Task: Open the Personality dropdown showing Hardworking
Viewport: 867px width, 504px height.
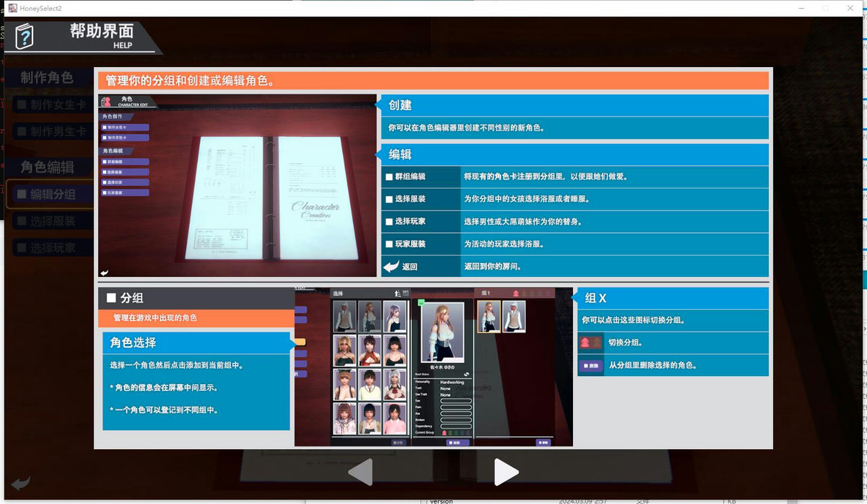Action: pyautogui.click(x=452, y=381)
